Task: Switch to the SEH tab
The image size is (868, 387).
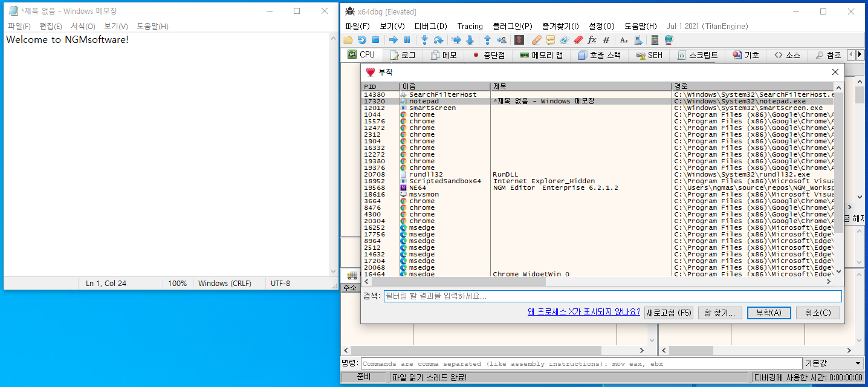Action: click(650, 55)
